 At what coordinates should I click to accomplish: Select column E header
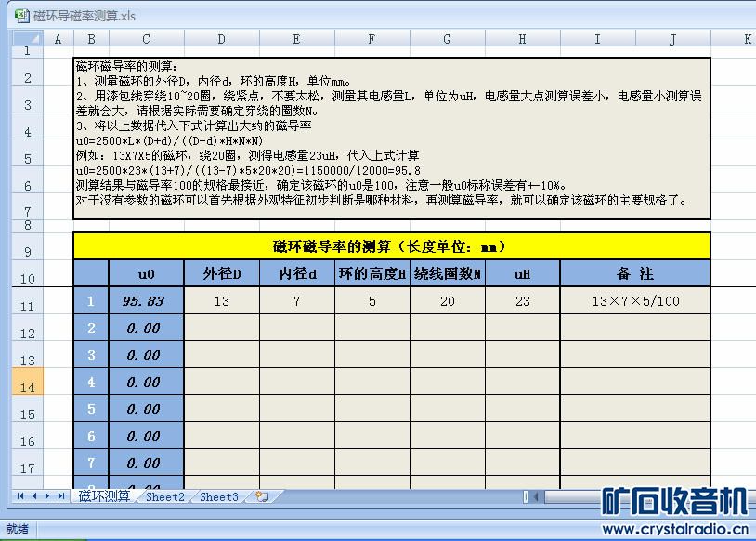point(297,39)
